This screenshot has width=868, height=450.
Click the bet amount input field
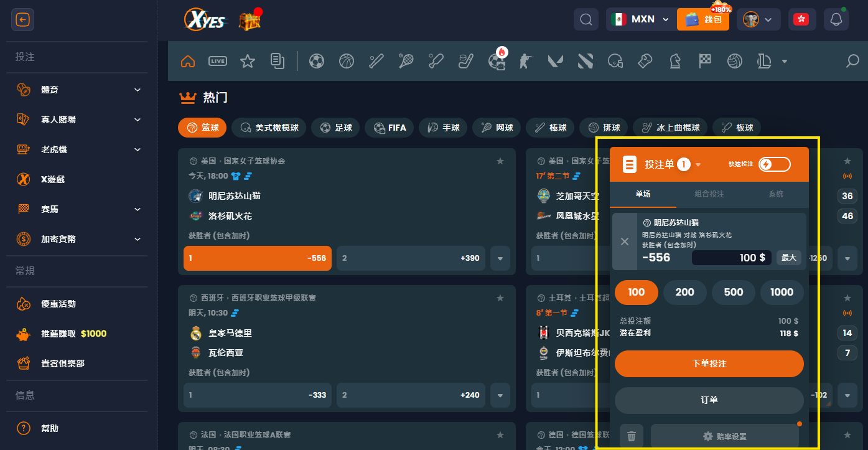point(731,258)
